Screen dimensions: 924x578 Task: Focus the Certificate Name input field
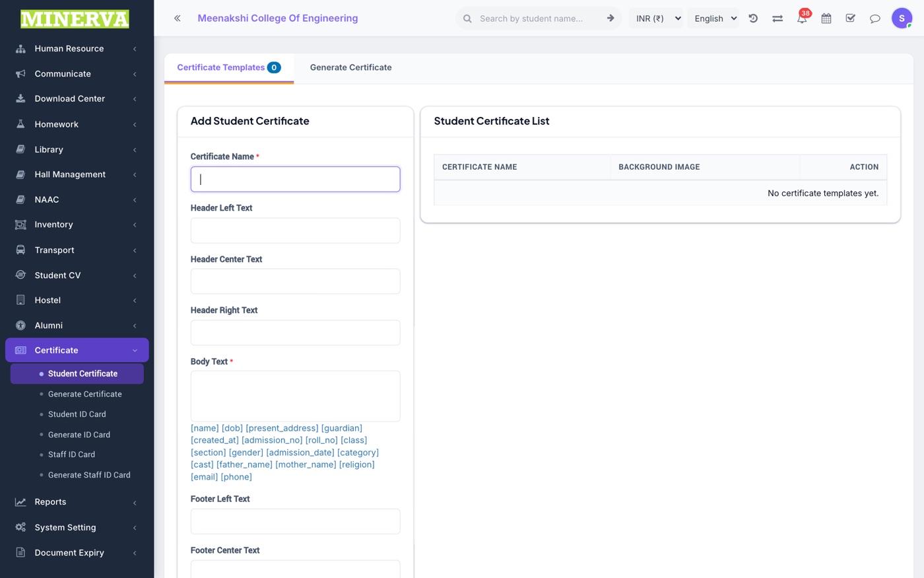[295, 179]
